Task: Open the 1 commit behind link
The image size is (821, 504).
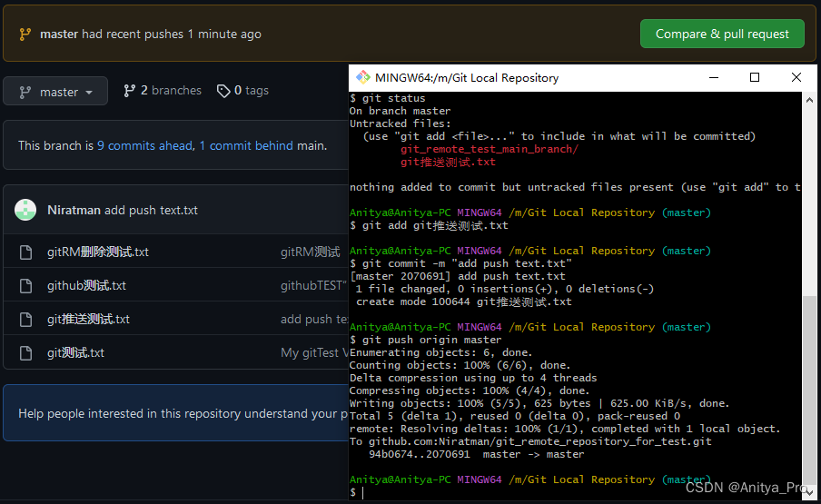Action: pyautogui.click(x=245, y=145)
